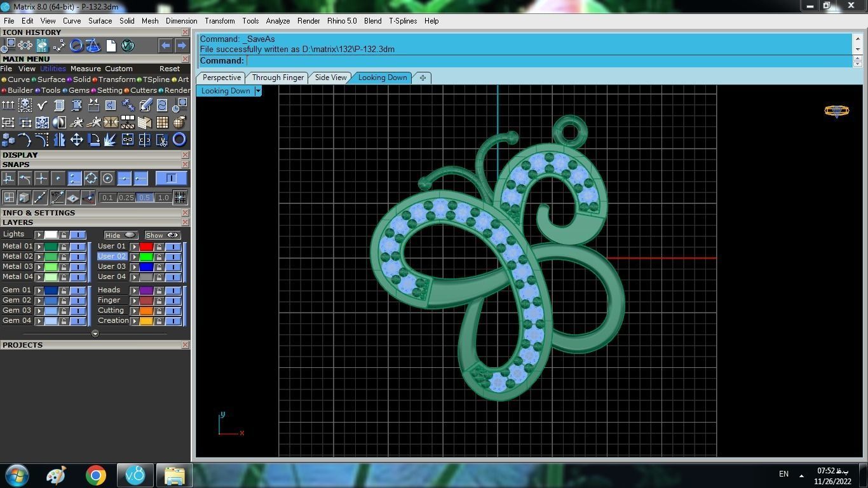Toggle the single point snap

click(x=58, y=179)
